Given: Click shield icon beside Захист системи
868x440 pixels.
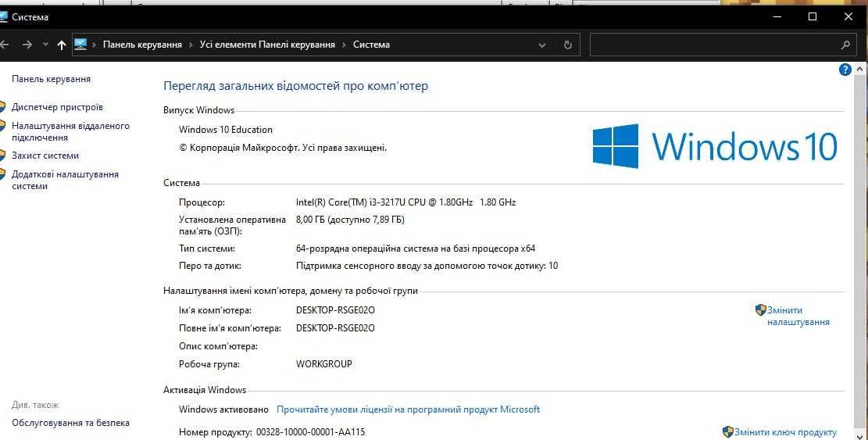Looking at the screenshot, I should (x=2, y=156).
